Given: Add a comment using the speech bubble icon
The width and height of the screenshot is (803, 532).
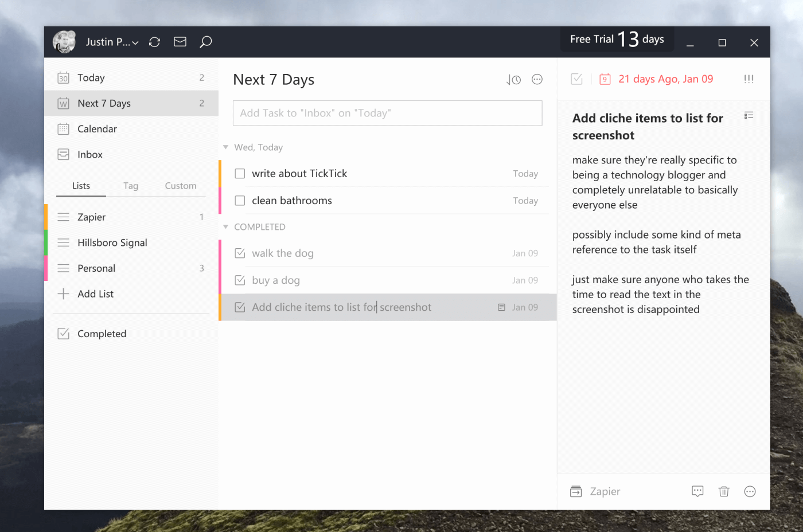Looking at the screenshot, I should pos(697,491).
